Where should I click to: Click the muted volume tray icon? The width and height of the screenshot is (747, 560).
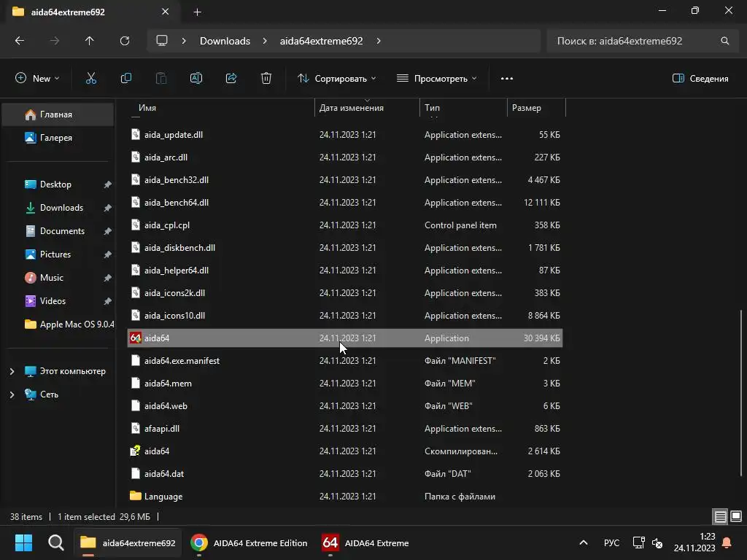[x=657, y=542]
